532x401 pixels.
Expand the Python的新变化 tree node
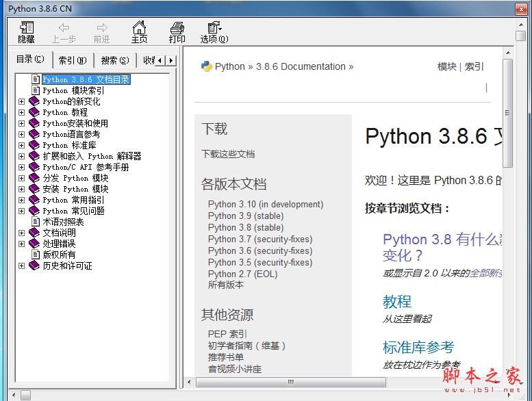(x=22, y=101)
